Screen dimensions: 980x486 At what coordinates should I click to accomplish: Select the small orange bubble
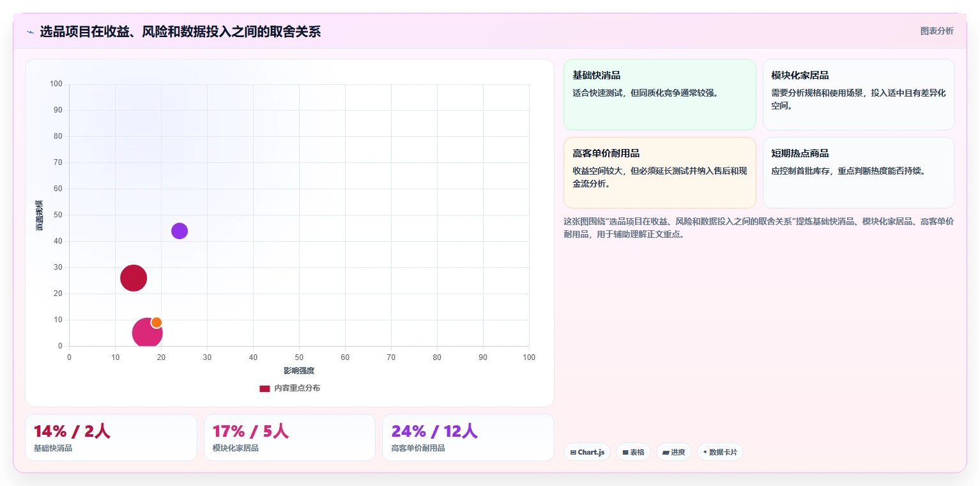(x=157, y=322)
